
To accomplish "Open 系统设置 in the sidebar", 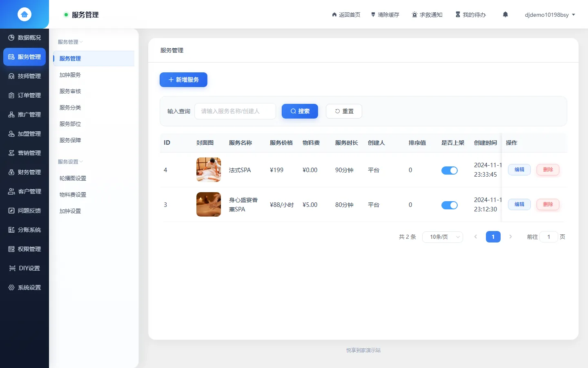I will point(24,287).
